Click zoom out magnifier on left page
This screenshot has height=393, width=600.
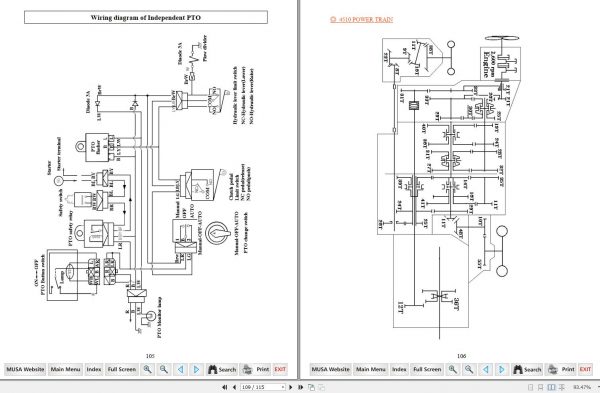click(x=164, y=369)
